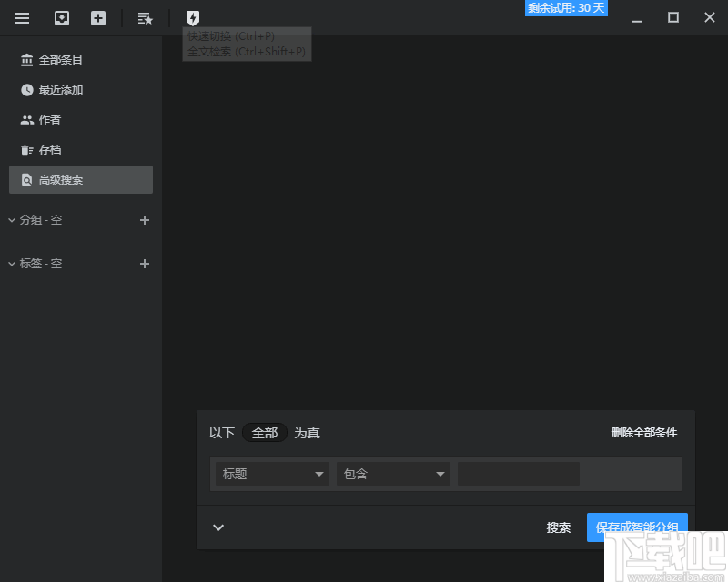Viewport: 728px width, 582px height.
Task: Click the lightning quick switch icon
Action: [x=193, y=18]
